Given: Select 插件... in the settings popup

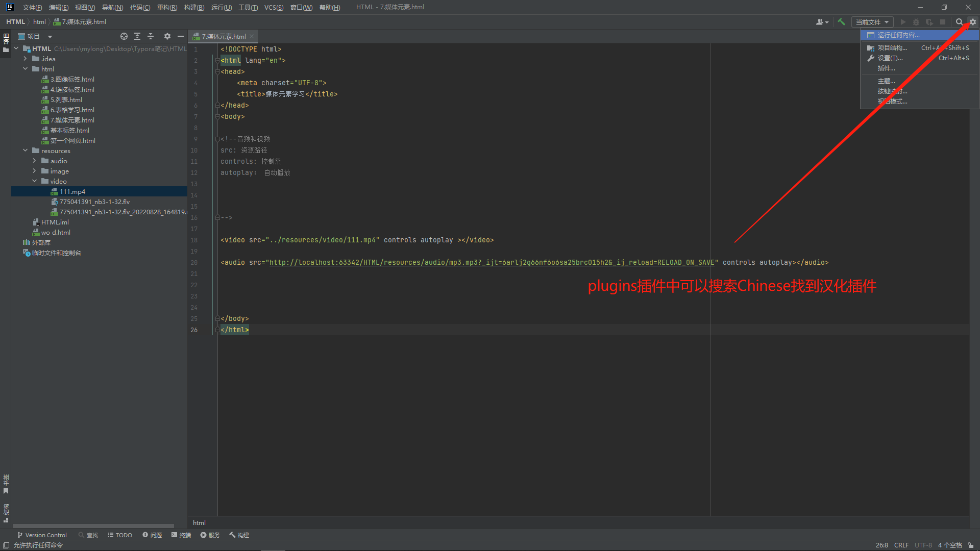Looking at the screenshot, I should (919, 68).
